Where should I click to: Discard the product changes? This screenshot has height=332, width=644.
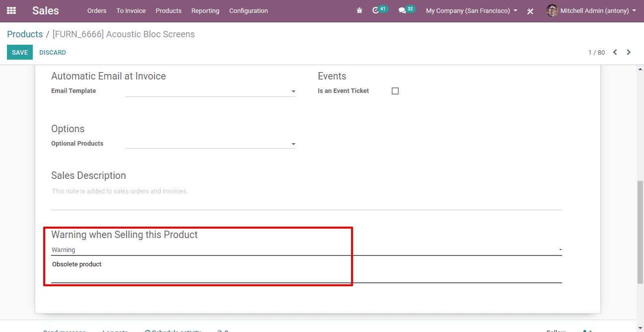[x=53, y=52]
